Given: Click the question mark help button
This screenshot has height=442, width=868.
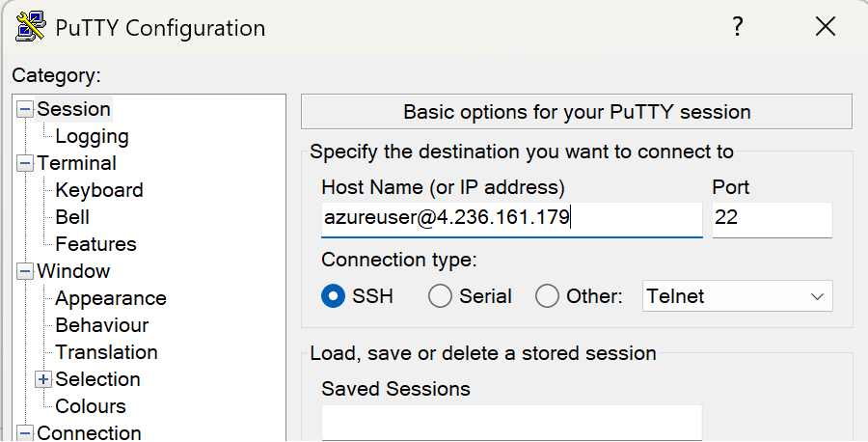Looking at the screenshot, I should click(738, 27).
